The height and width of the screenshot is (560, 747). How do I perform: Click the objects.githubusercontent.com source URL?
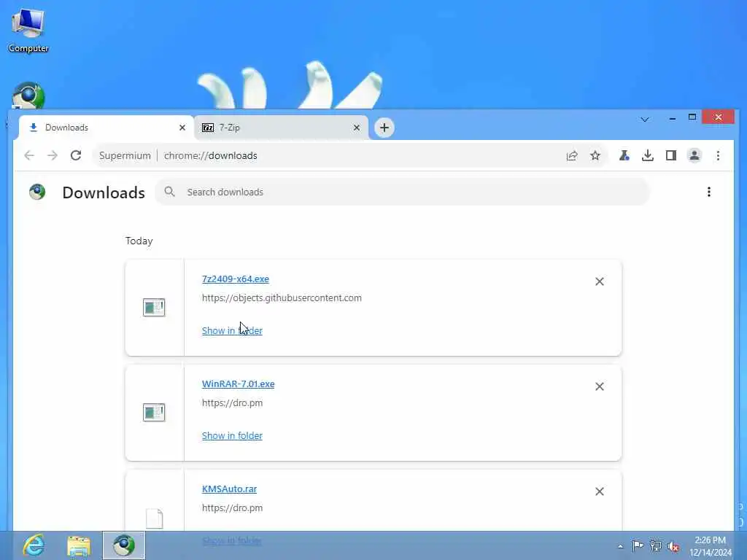[x=282, y=298]
